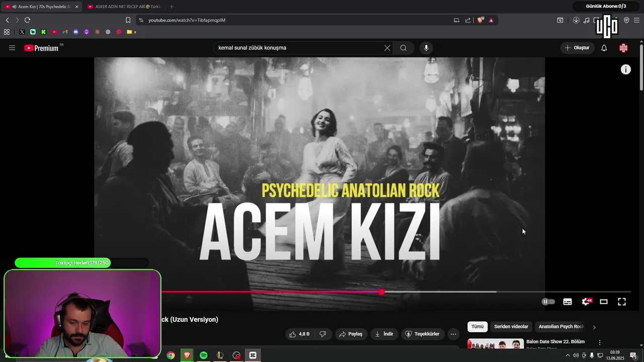
Task: Show video info card icon
Action: 625,69
